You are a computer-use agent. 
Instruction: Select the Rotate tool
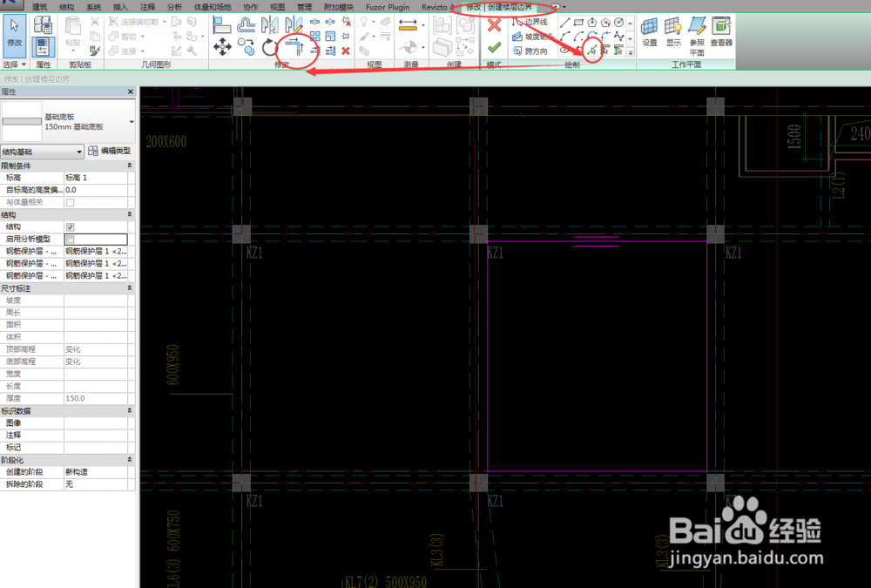pos(270,48)
